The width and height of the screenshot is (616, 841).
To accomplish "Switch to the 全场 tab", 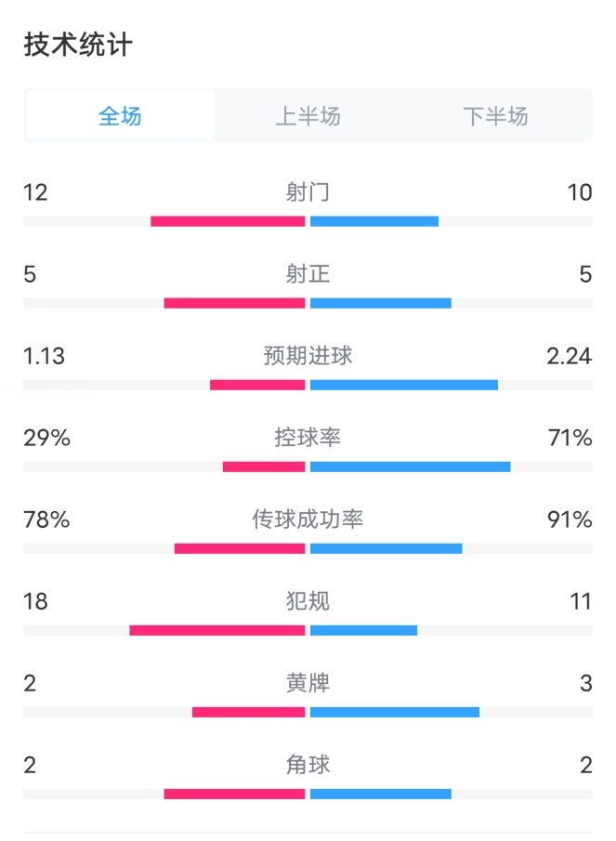I will (120, 116).
